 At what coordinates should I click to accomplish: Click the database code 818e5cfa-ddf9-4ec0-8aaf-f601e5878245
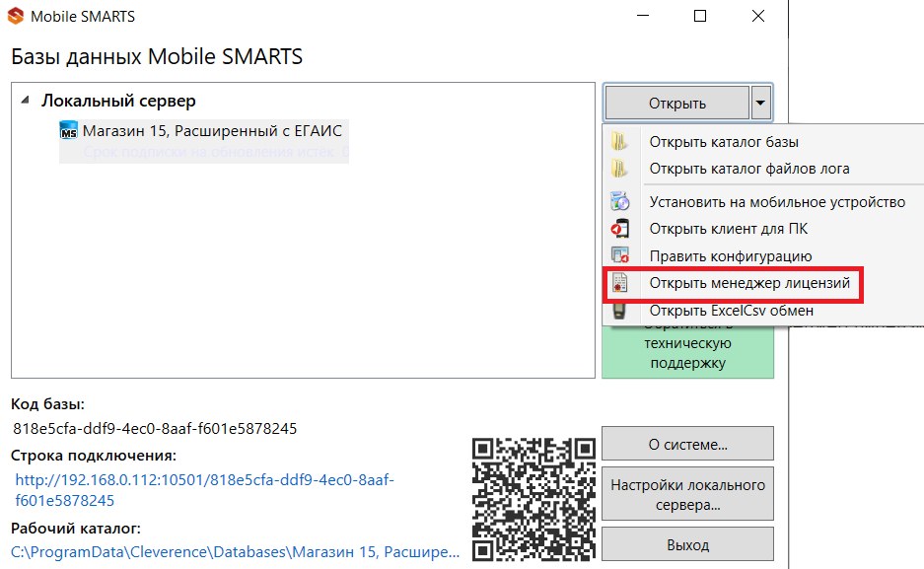click(x=155, y=428)
